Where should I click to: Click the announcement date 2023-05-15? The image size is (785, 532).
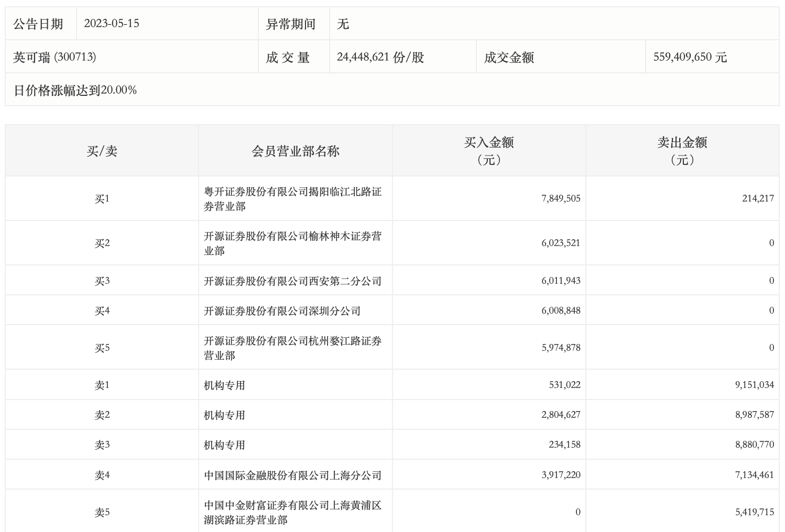pyautogui.click(x=112, y=24)
